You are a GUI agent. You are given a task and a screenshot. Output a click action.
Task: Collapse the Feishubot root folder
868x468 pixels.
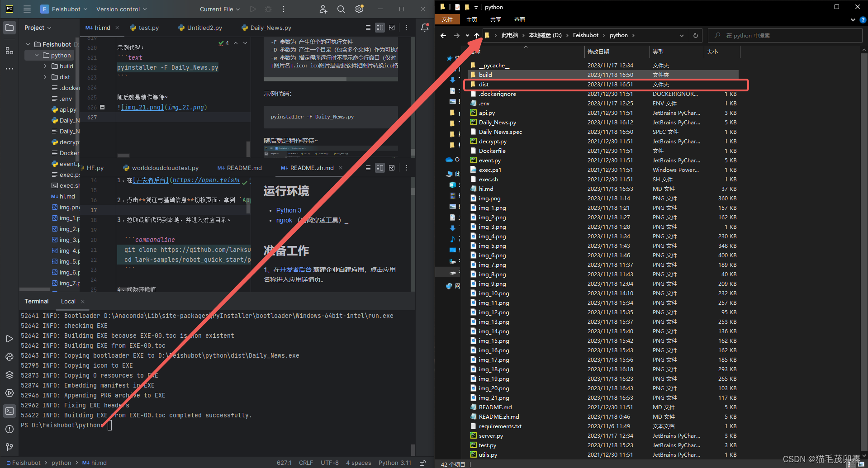[28, 44]
